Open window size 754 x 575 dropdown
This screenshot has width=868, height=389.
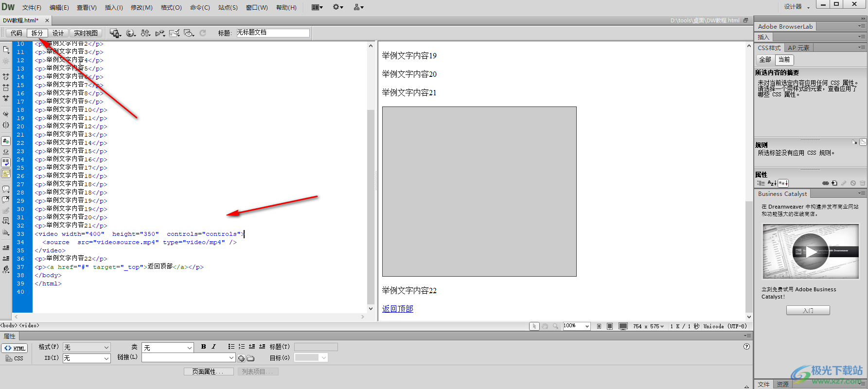coord(648,326)
